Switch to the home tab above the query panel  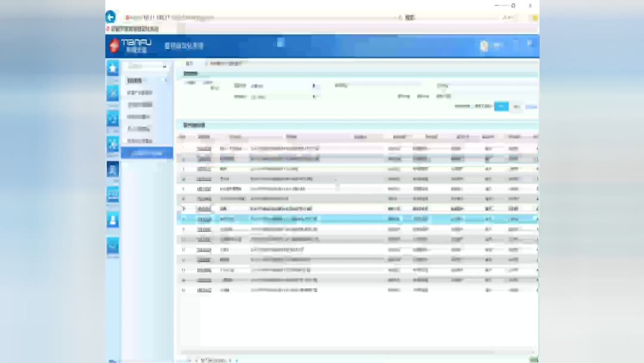(190, 63)
